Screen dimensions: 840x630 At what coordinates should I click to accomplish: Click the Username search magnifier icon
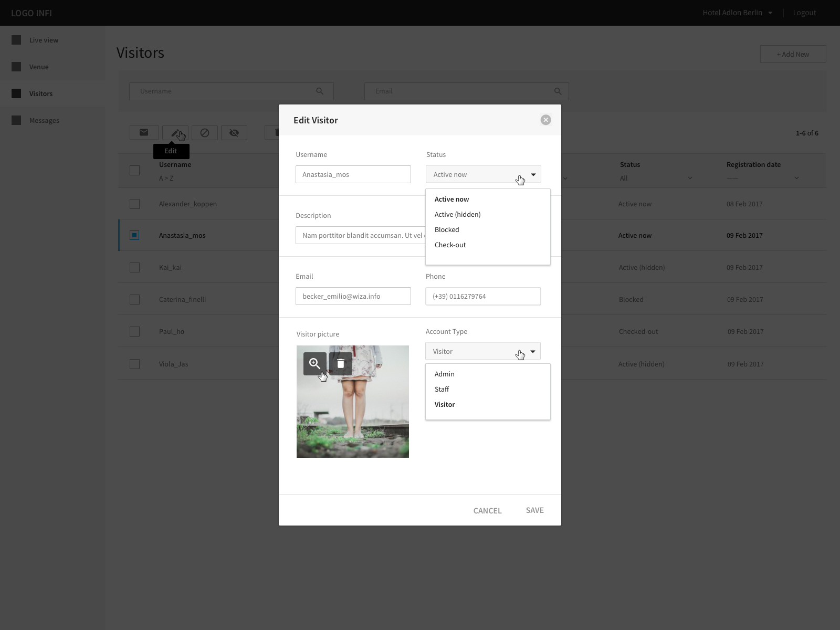click(320, 91)
